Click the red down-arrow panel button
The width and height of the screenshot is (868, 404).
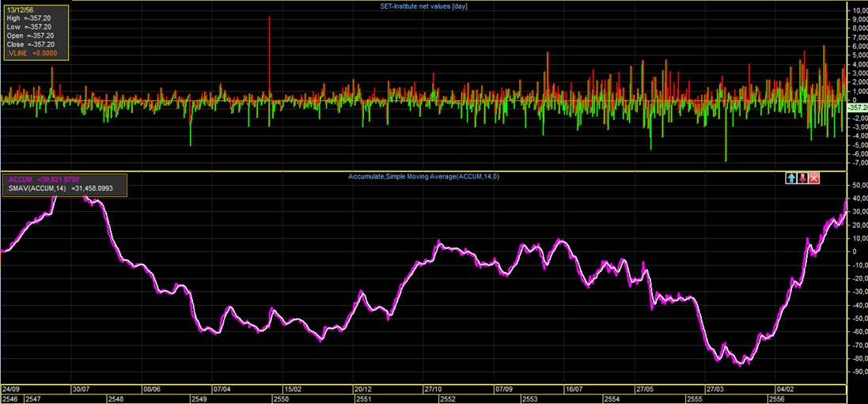click(x=802, y=178)
